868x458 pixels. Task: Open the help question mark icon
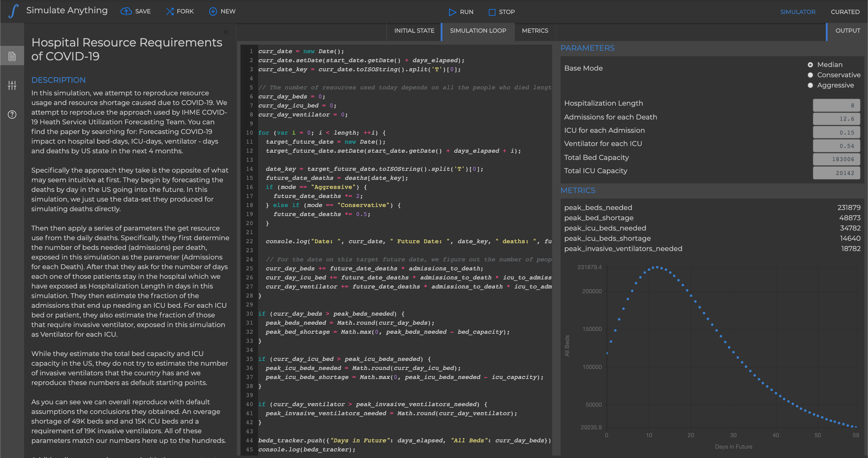pos(12,115)
